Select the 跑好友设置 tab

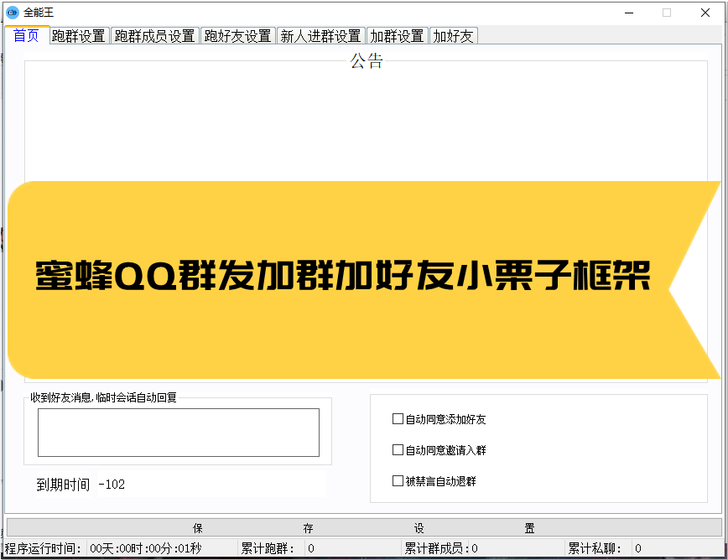tap(237, 36)
